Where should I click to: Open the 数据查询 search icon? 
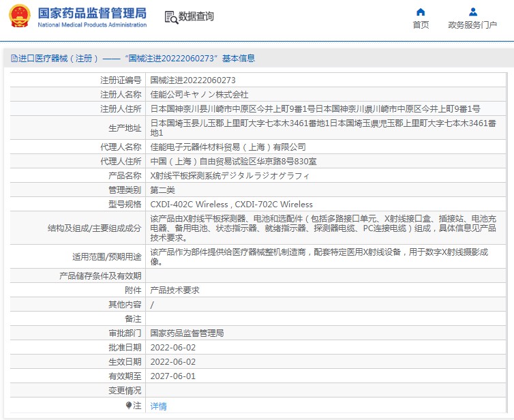(x=171, y=17)
